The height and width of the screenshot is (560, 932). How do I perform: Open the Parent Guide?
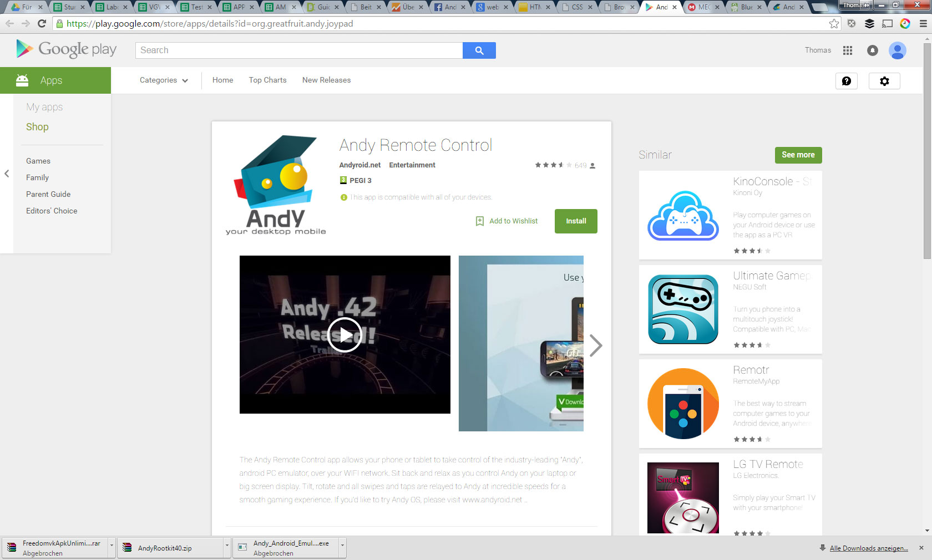point(48,194)
